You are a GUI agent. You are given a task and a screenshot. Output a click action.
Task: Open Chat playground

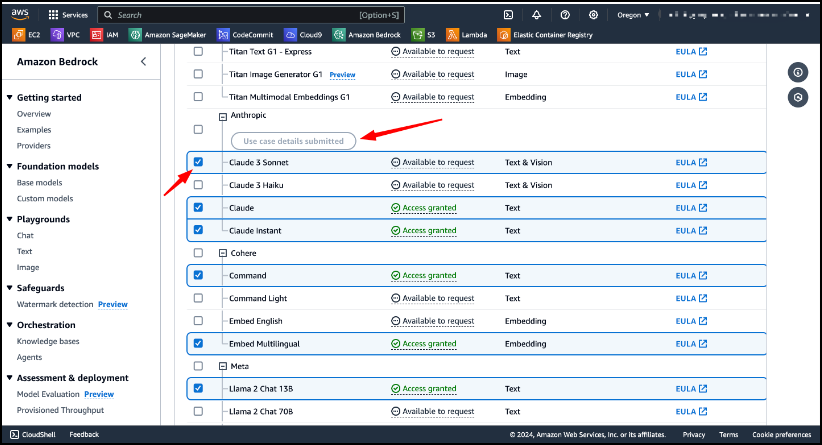tap(25, 235)
